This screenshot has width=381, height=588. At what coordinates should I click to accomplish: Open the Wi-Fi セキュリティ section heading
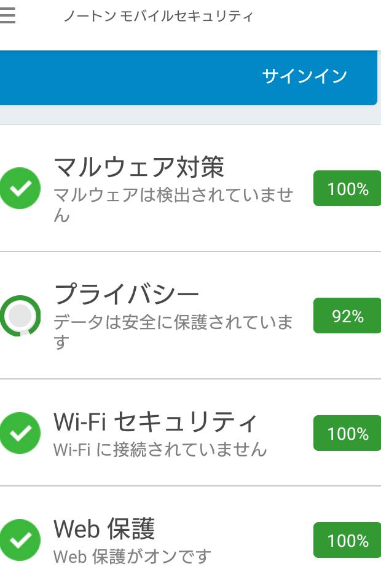click(x=155, y=422)
